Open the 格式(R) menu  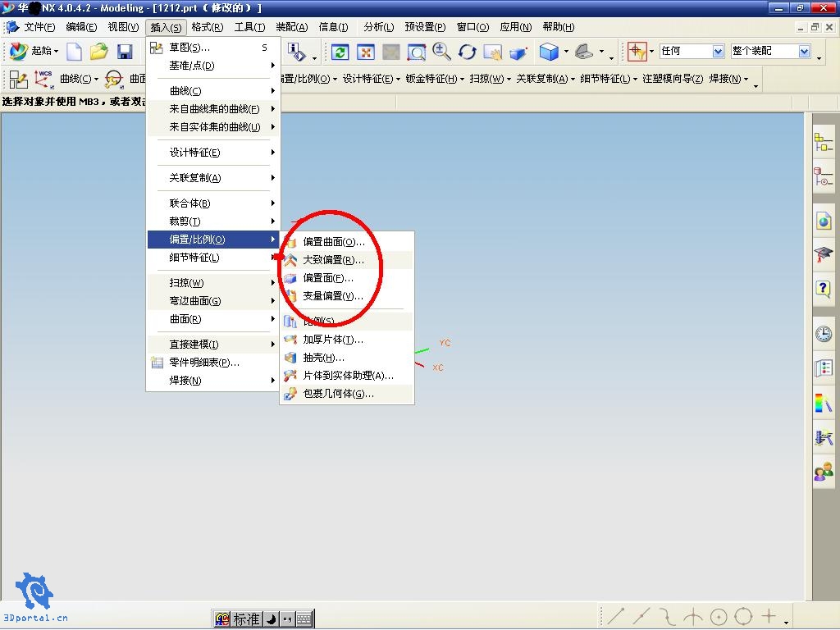[x=208, y=27]
